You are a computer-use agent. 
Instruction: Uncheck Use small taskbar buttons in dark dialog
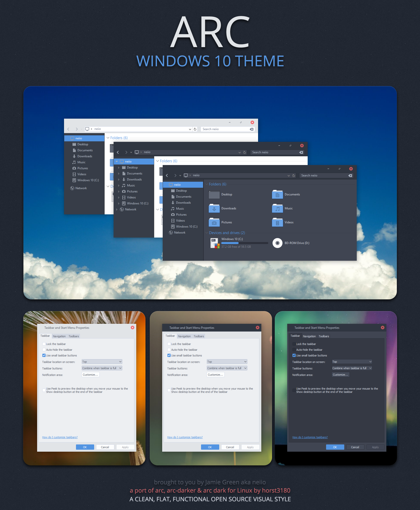click(294, 355)
